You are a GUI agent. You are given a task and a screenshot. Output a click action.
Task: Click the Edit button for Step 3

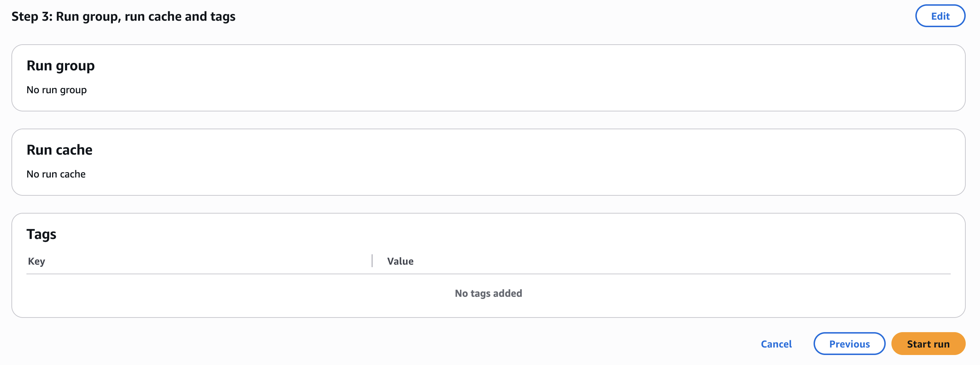pos(940,16)
